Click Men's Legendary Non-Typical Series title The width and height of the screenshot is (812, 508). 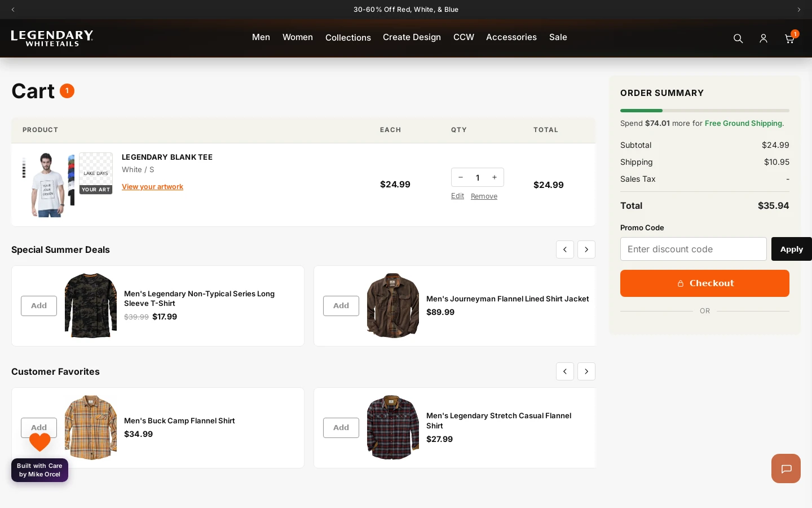199,299
